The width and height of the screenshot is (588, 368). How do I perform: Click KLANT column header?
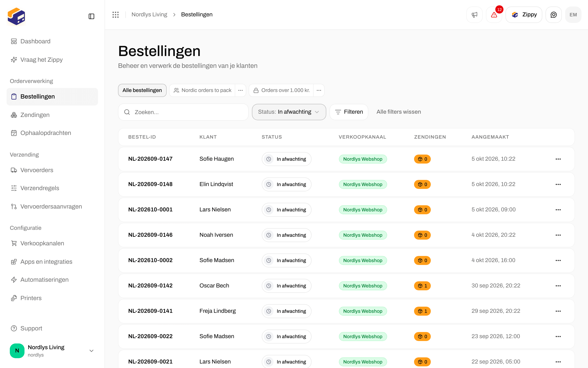point(208,137)
